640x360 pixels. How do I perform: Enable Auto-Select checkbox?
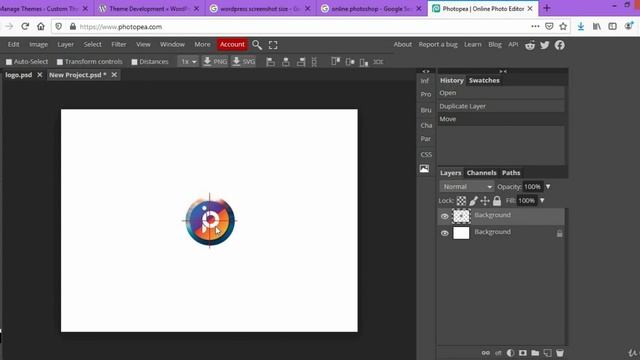click(x=9, y=62)
